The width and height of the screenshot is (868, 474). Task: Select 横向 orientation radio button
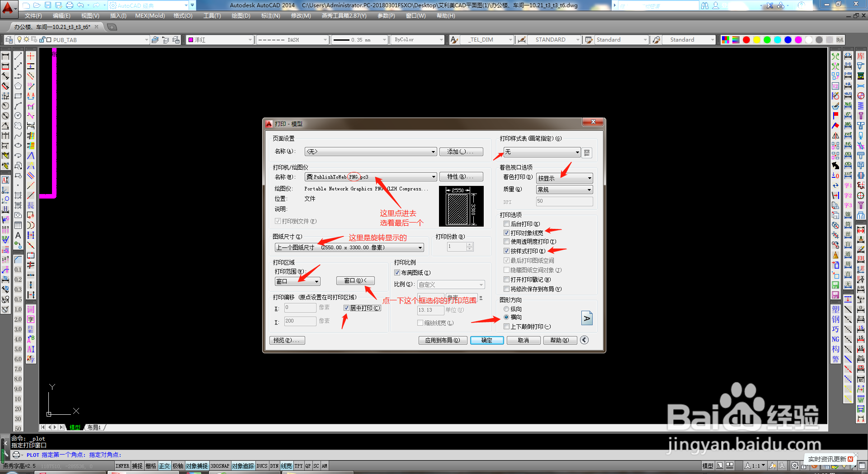coord(506,317)
